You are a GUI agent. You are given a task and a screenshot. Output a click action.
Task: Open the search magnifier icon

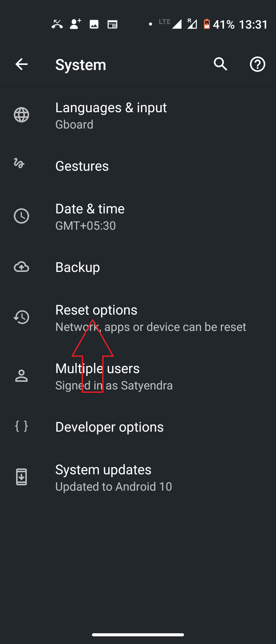coord(221,64)
